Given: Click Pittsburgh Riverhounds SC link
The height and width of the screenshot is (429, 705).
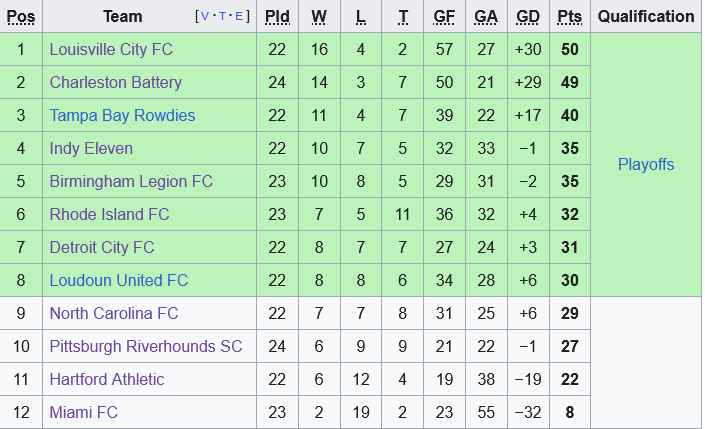Looking at the screenshot, I should tap(146, 346).
